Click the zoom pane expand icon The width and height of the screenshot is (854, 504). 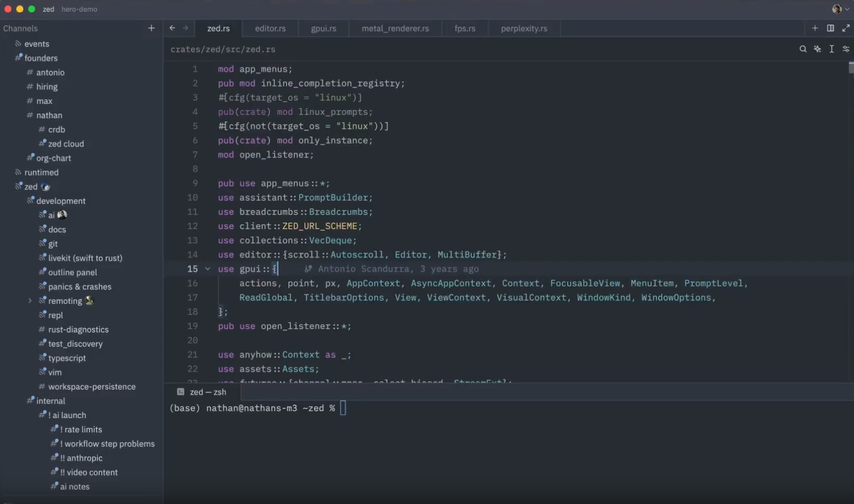[x=846, y=28]
